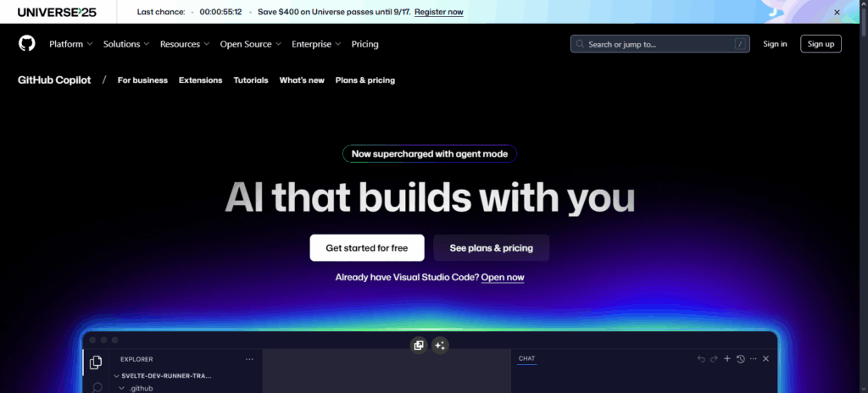This screenshot has width=868, height=393.
Task: Dismiss the Universe banner with X
Action: [837, 12]
